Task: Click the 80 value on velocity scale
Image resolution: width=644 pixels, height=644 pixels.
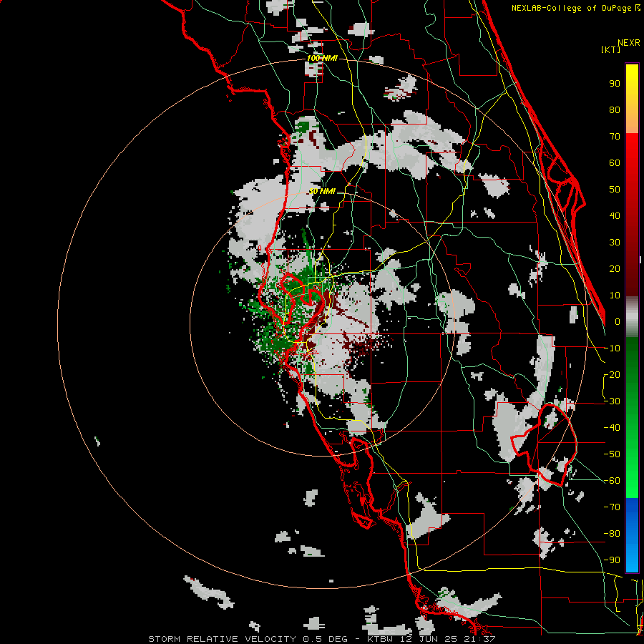Action: (615, 110)
